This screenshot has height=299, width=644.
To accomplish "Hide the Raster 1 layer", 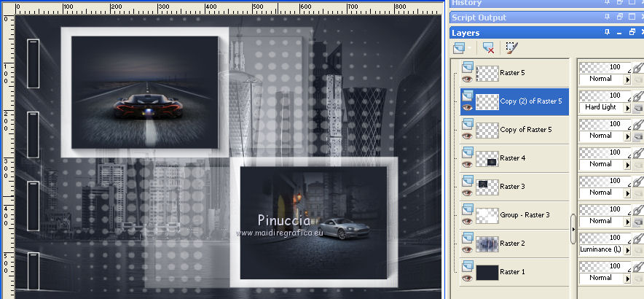I will [467, 278].
